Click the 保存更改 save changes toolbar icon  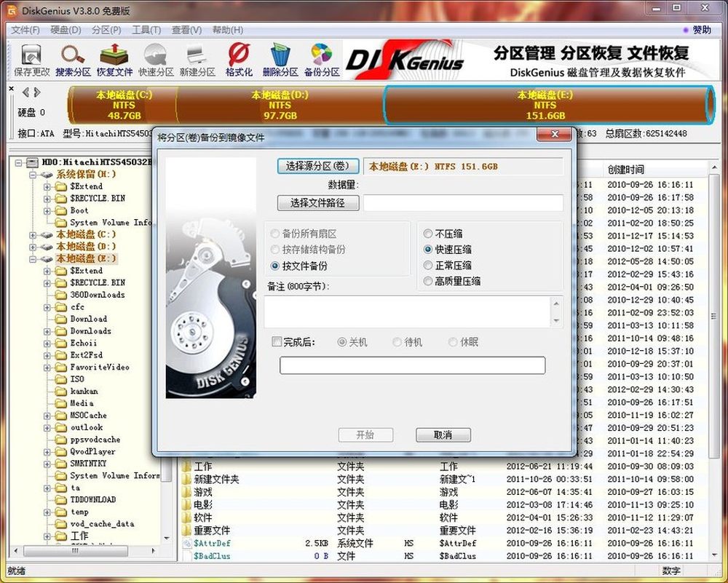coord(31,60)
